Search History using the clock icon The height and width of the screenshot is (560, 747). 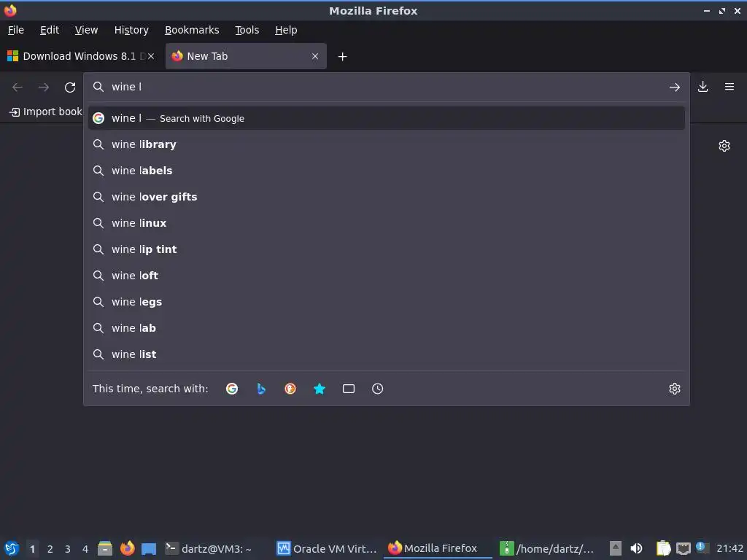(377, 389)
